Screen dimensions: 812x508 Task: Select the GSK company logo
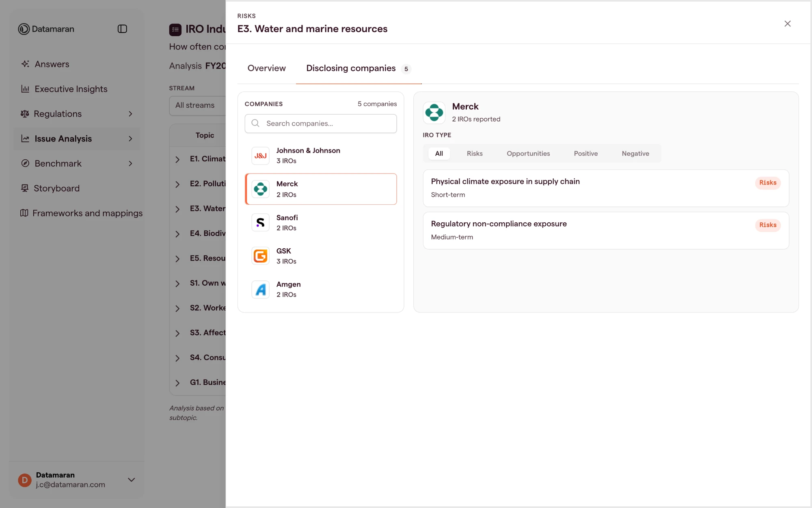(260, 256)
